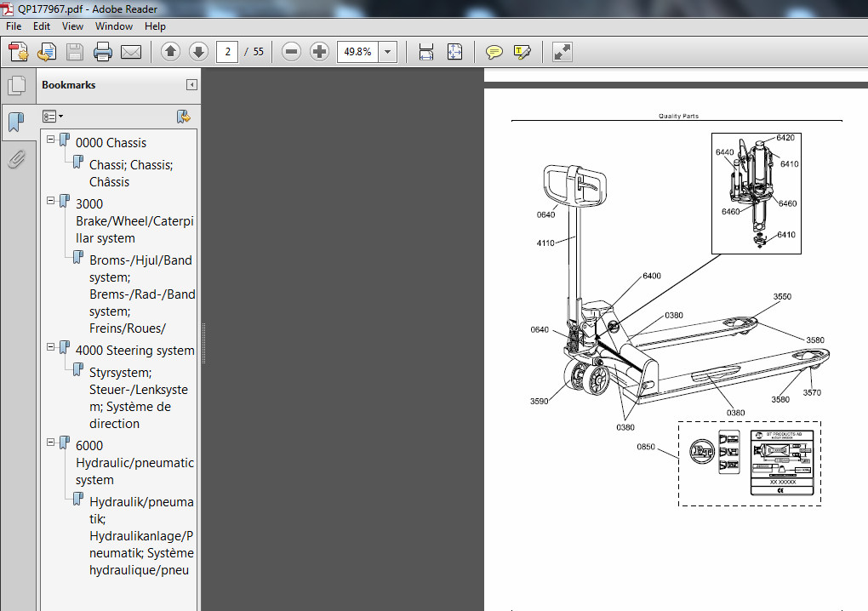Collapse the 6000 Hydraulic/pneumatic bookmark

pos(51,443)
